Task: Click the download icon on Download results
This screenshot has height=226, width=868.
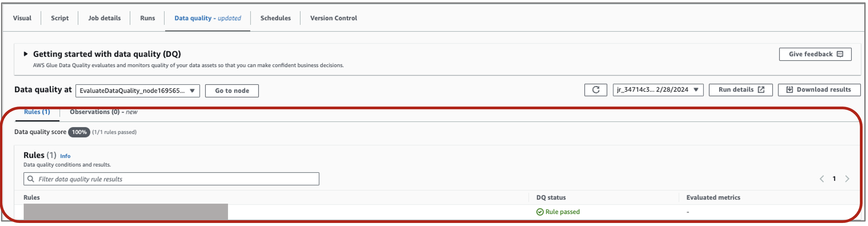Action: pyautogui.click(x=790, y=90)
